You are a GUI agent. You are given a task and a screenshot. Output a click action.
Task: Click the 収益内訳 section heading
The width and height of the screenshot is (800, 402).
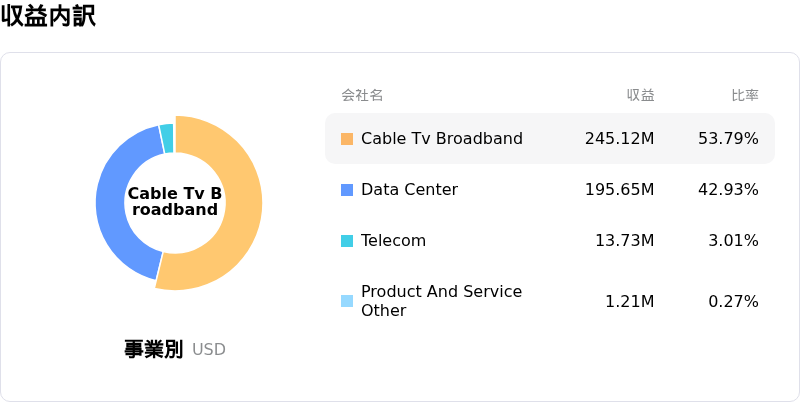click(x=48, y=16)
